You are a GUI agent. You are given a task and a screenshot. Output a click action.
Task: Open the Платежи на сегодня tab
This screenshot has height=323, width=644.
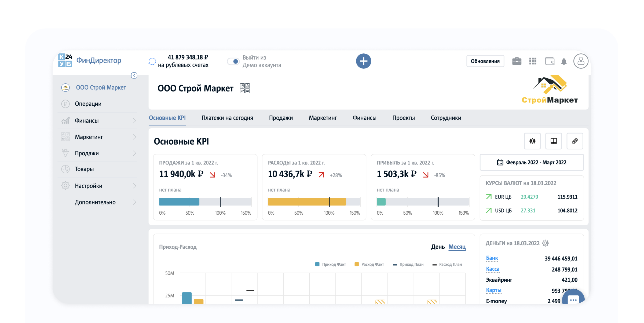[x=227, y=118]
